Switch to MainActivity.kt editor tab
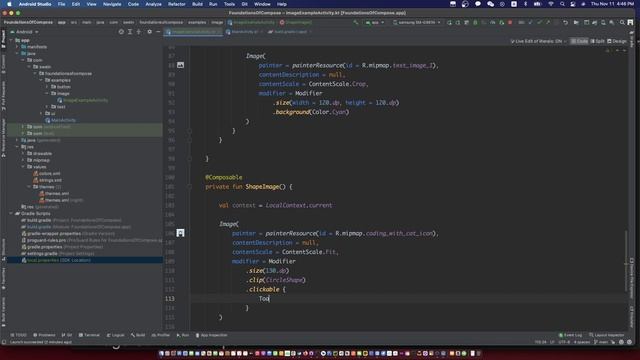 click(x=244, y=31)
